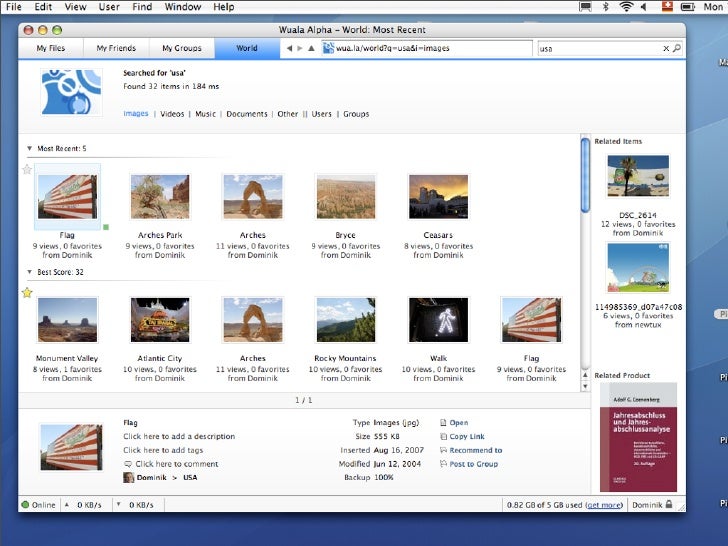The height and width of the screenshot is (546, 728).
Task: Select the Rocky Mountains thumbnail
Action: click(345, 320)
